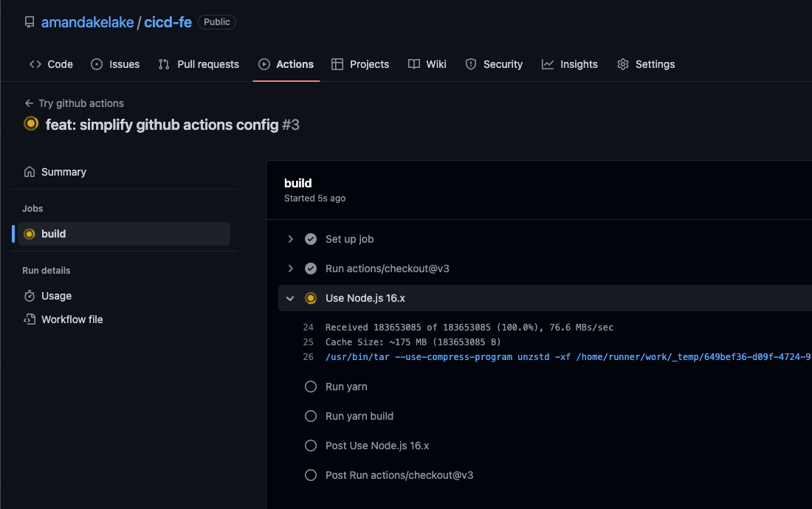Select the Use Node.js 16.x step label
Viewport: 812px width, 509px height.
365,298
